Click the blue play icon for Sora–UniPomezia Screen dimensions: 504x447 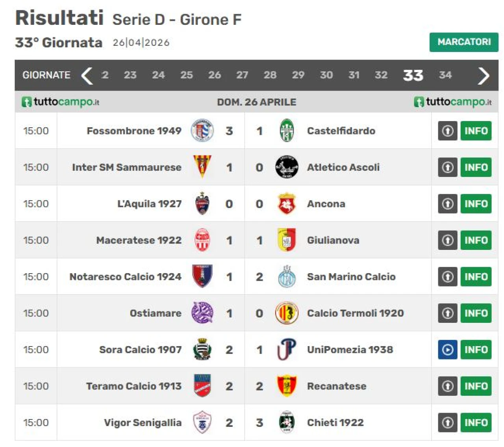coord(447,350)
